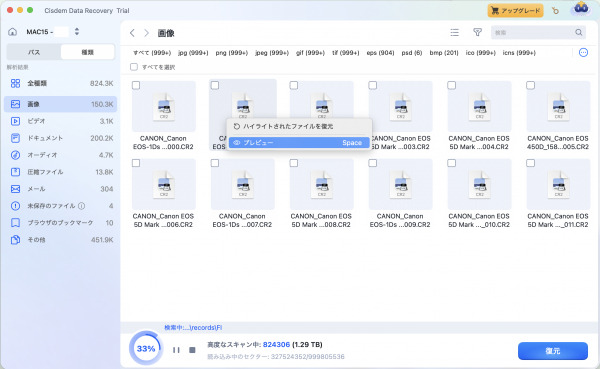Go back with the left arrow
Image resolution: width=600 pixels, height=369 pixels.
[x=132, y=33]
